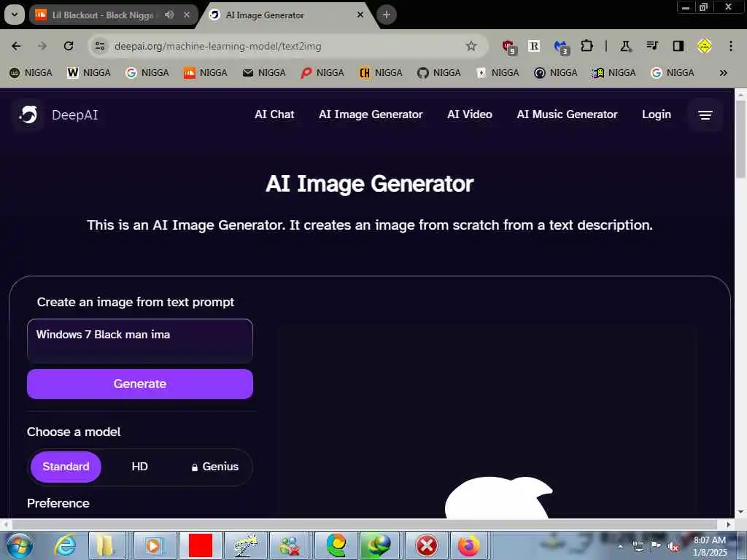Click the red X circle taskbar icon

[x=426, y=545]
